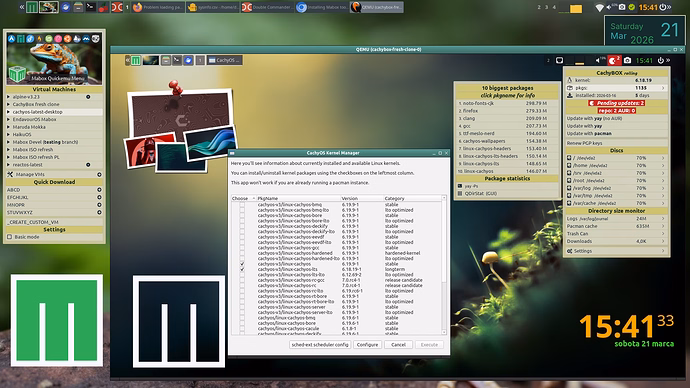Viewport: 690px width, 388px height.
Task: Tick the checkbox for linux-cachyos-bmq v3 kernel
Action: tap(242, 205)
